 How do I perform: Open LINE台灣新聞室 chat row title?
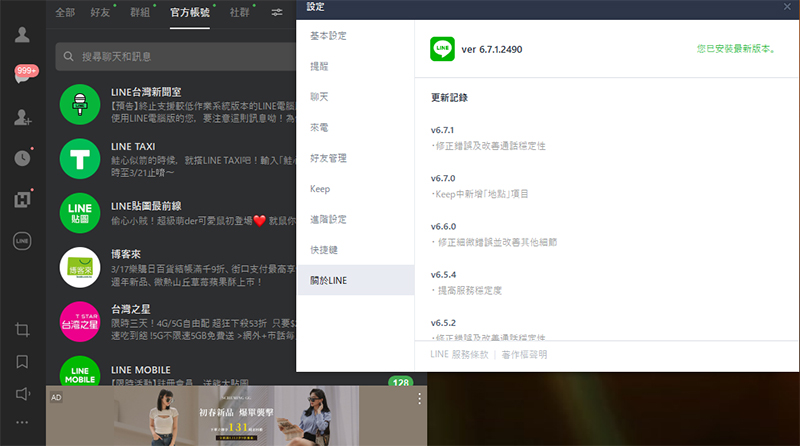(x=146, y=92)
